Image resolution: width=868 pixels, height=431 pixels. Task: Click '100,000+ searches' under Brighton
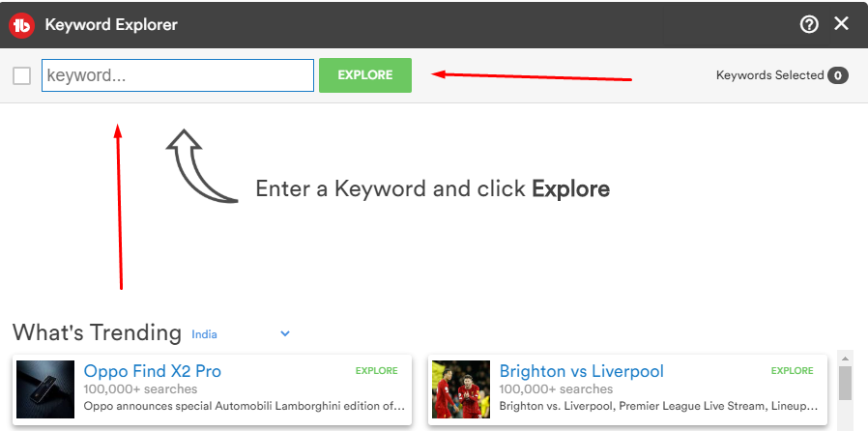point(557,388)
